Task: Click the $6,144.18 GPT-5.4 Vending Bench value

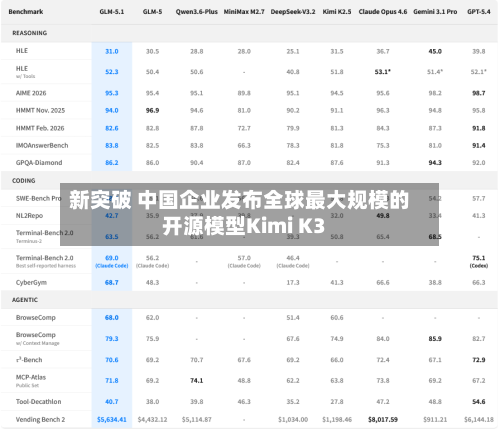Action: click(x=479, y=419)
